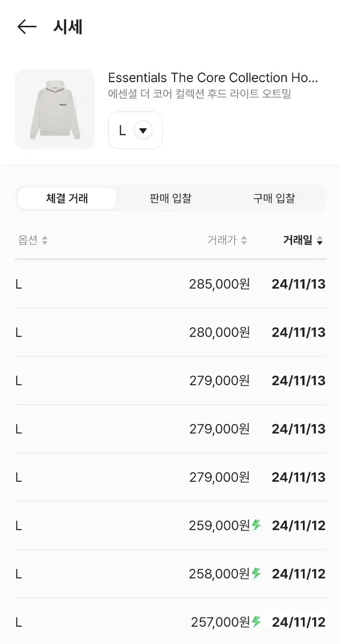Tap lightning icon next to 257,000원

point(257,622)
